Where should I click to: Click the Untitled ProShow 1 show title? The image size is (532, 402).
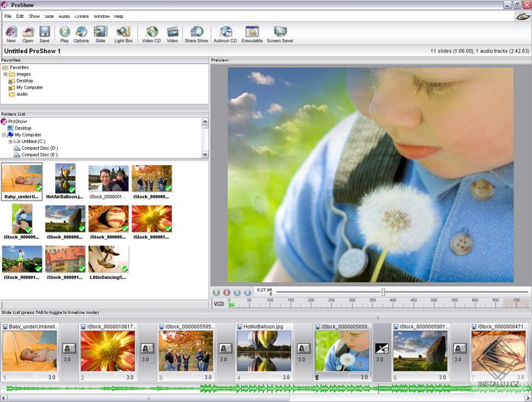(x=32, y=51)
